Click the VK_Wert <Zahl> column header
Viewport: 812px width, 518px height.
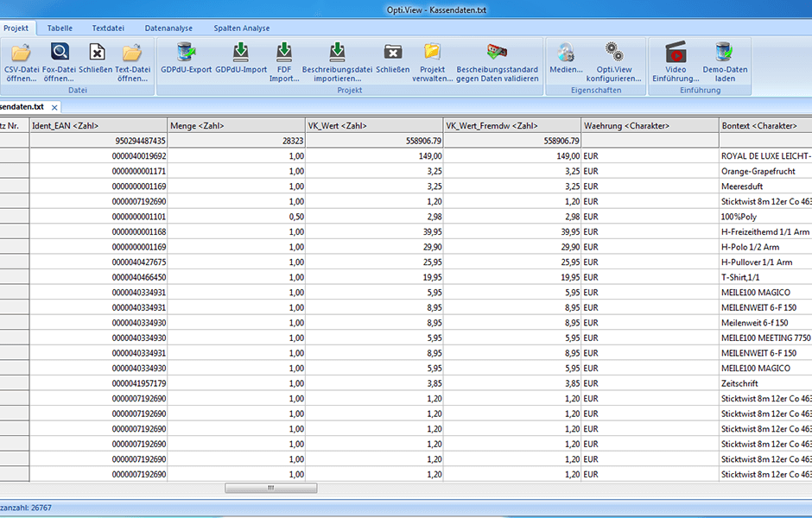pyautogui.click(x=374, y=126)
